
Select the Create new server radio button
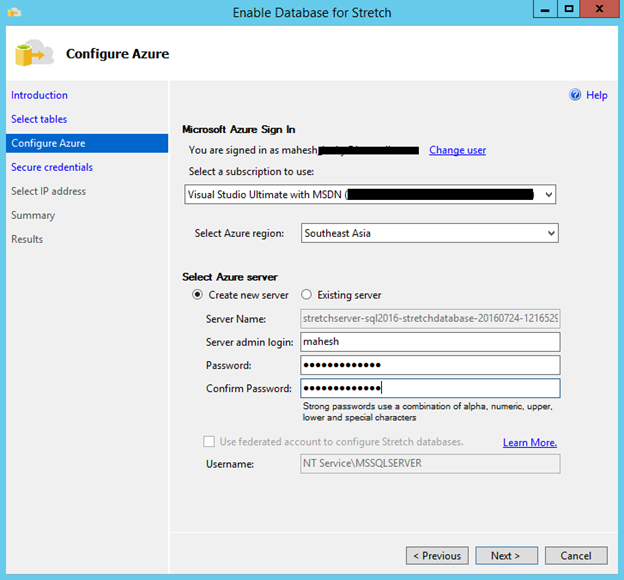pyautogui.click(x=197, y=295)
